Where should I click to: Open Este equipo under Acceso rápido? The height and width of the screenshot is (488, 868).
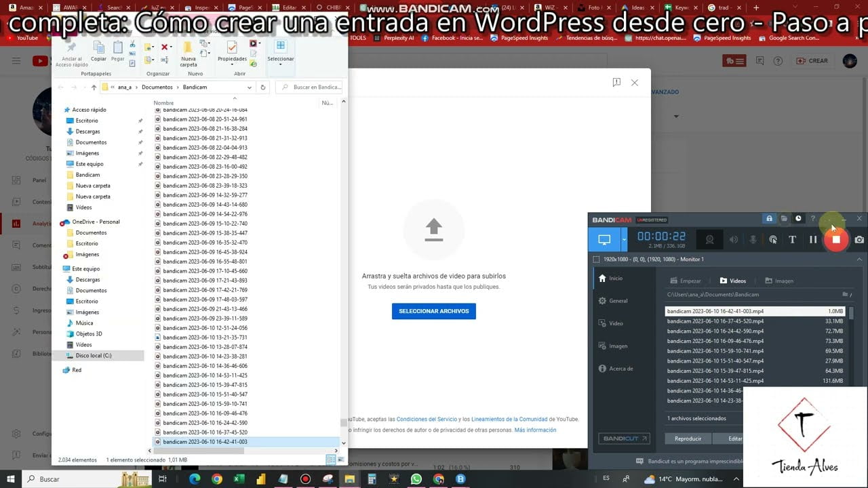(x=90, y=164)
